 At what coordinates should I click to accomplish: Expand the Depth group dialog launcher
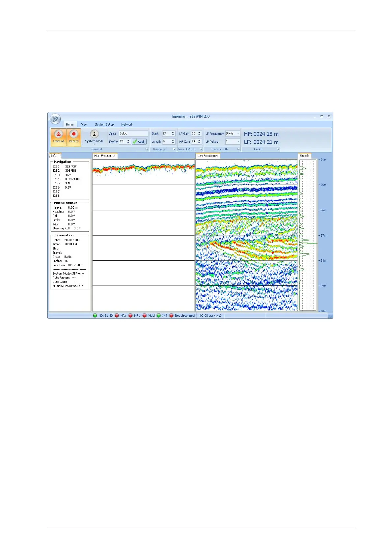click(277, 149)
